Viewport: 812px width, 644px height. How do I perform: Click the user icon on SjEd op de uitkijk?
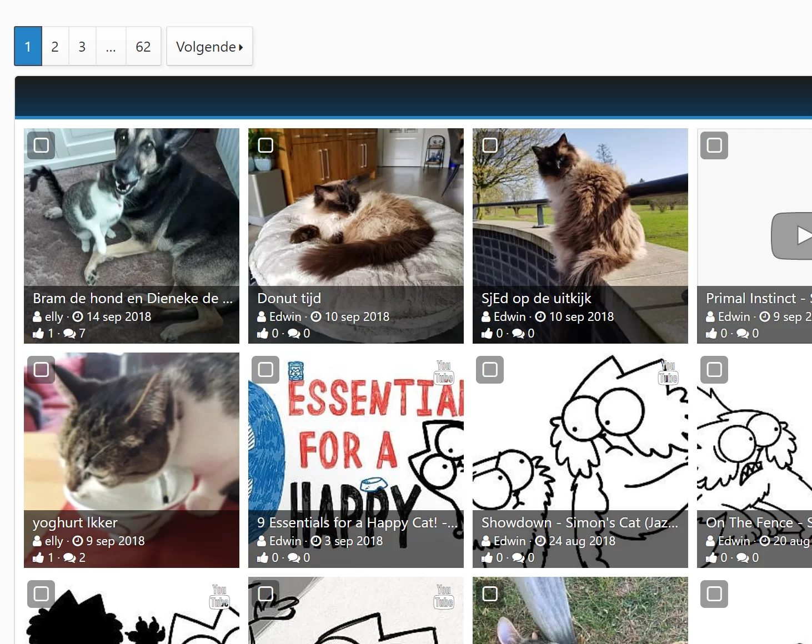(486, 316)
